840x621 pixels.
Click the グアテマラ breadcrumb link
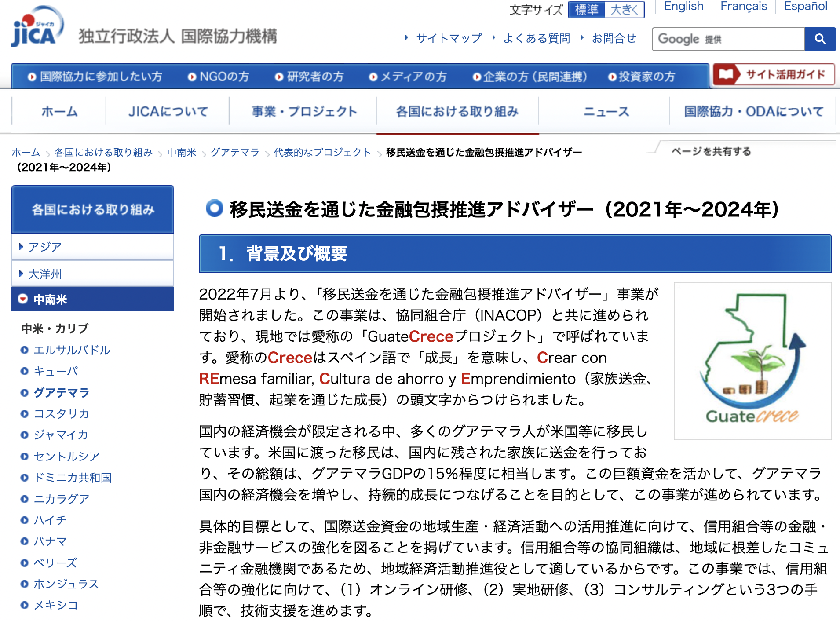tap(235, 152)
